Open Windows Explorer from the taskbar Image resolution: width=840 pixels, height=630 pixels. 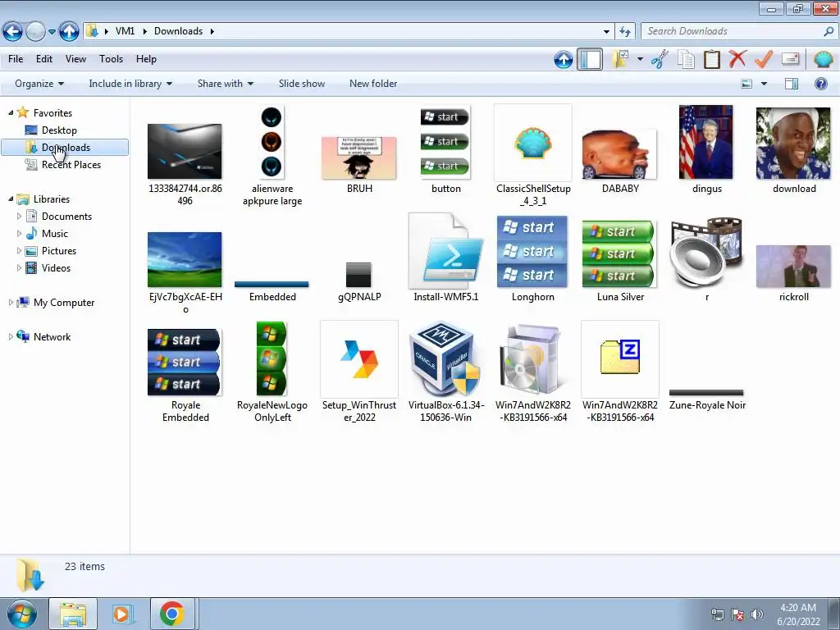click(73, 614)
